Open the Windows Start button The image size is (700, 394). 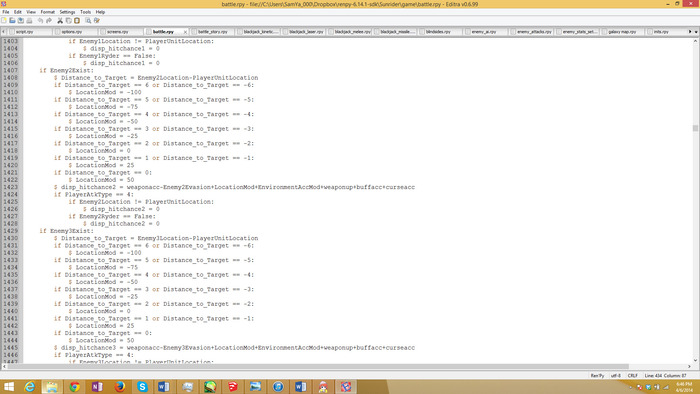9,387
